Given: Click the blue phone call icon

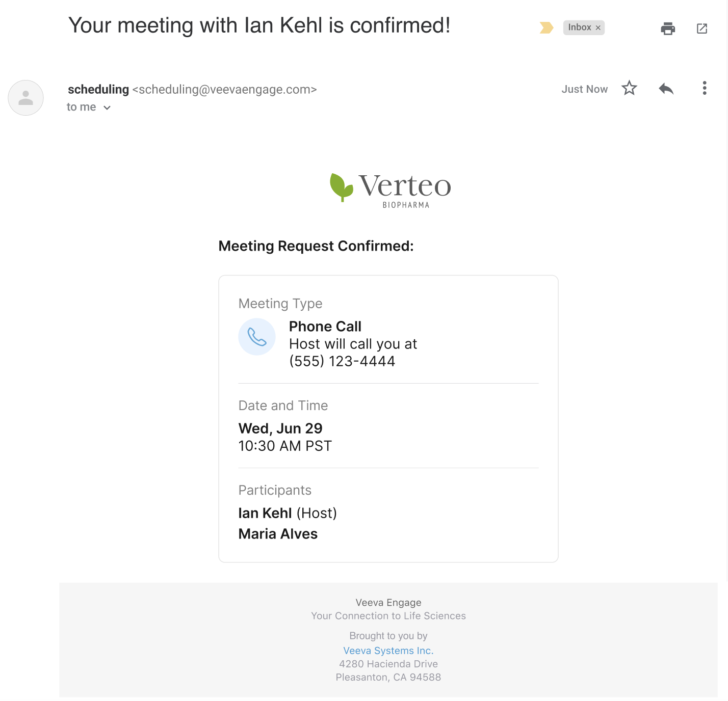Looking at the screenshot, I should (x=257, y=337).
